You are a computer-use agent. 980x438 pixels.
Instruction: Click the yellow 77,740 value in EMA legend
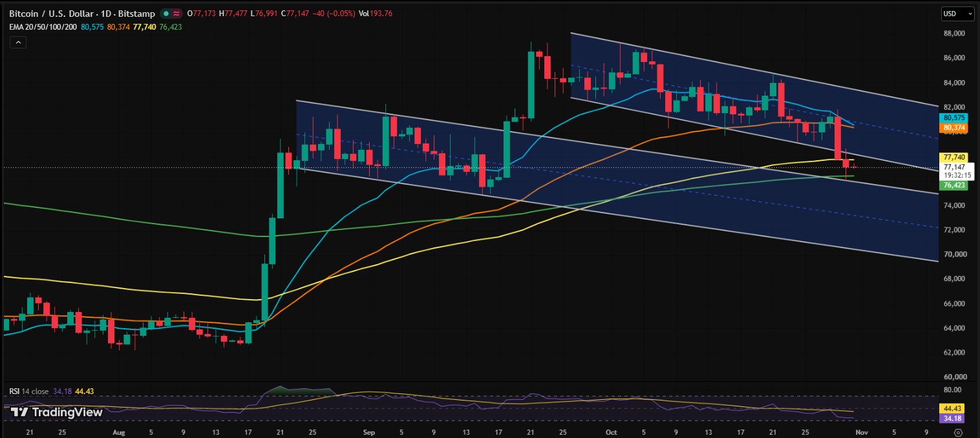(x=144, y=27)
